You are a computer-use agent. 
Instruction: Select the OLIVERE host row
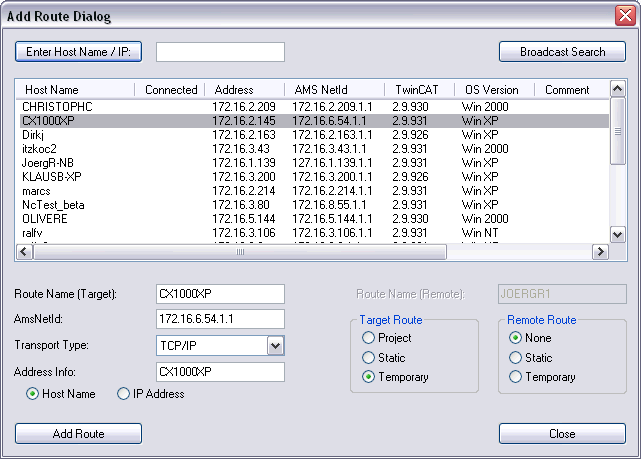click(313, 219)
